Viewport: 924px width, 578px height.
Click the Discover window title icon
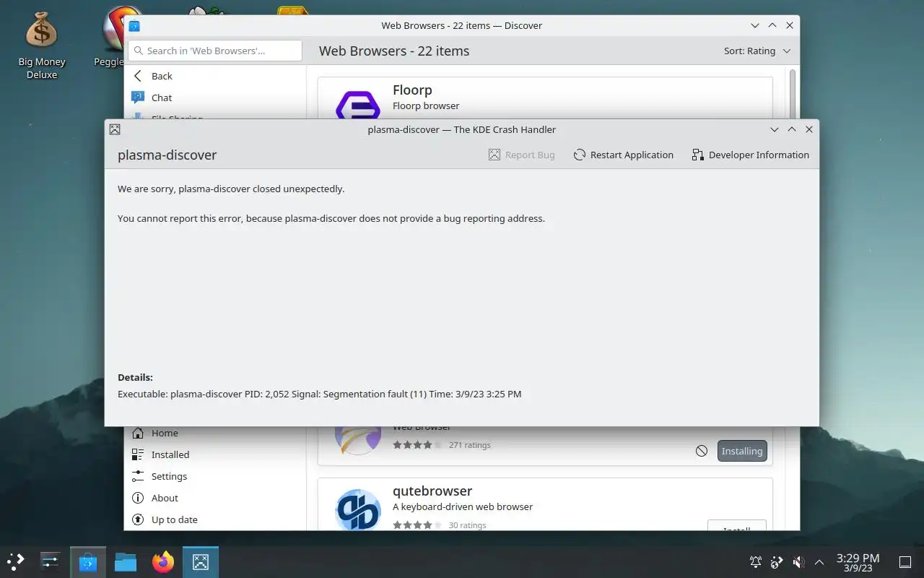(x=134, y=25)
